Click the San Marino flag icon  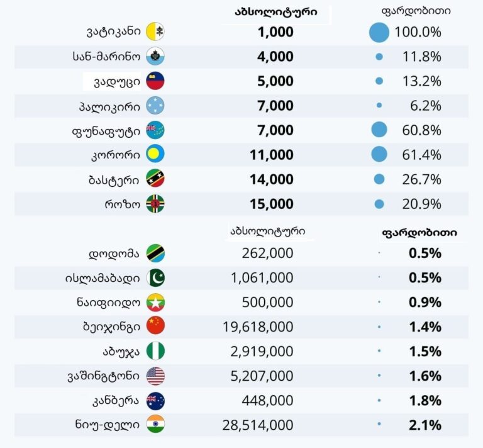[155, 57]
